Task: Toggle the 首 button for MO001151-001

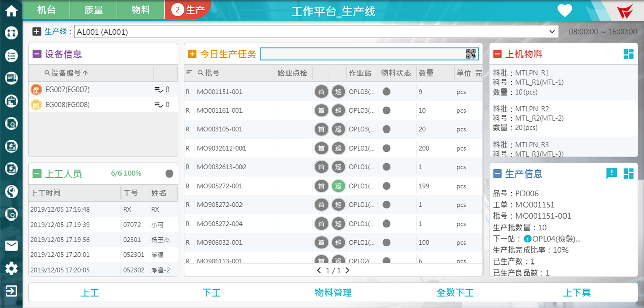Action: [x=321, y=92]
